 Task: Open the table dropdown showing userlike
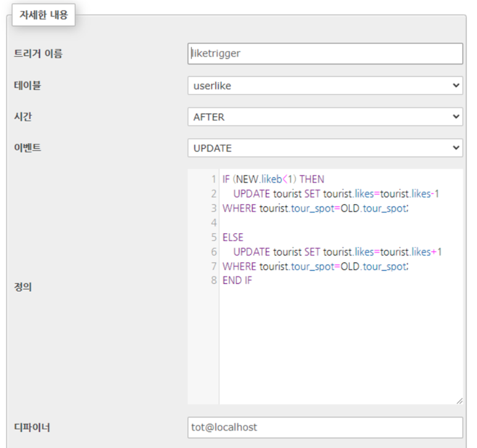(325, 85)
